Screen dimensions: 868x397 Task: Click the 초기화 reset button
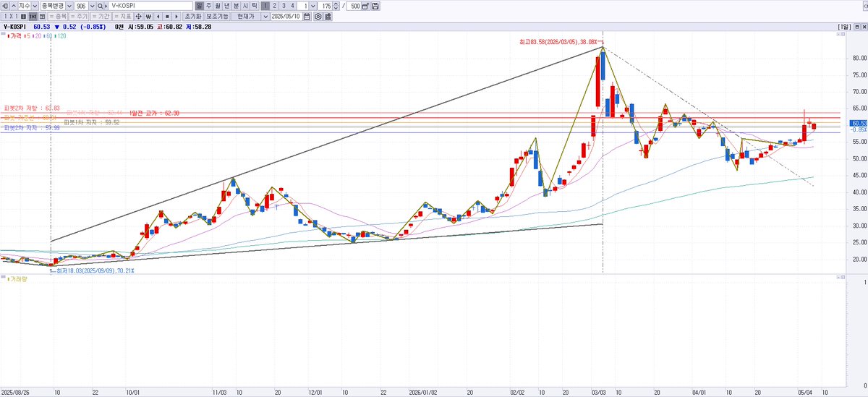tap(192, 16)
